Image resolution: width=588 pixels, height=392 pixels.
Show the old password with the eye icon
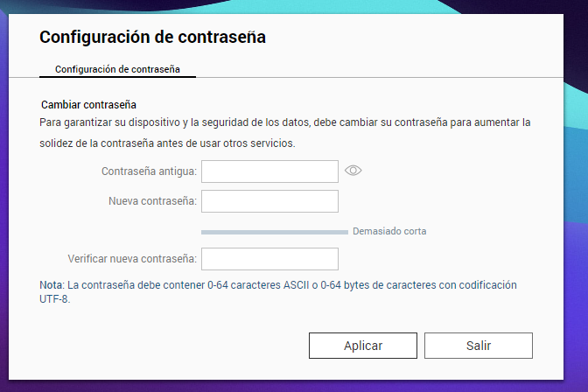pyautogui.click(x=353, y=171)
